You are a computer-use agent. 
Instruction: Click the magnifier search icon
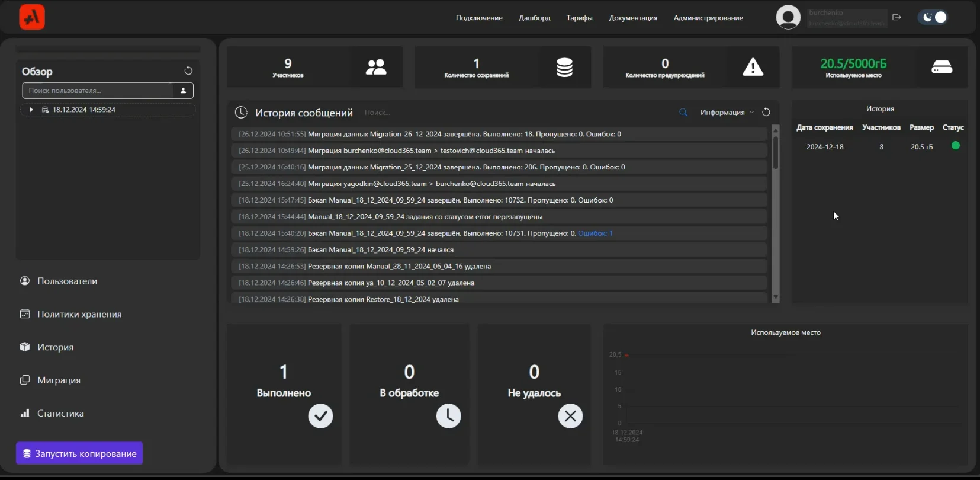(x=683, y=112)
